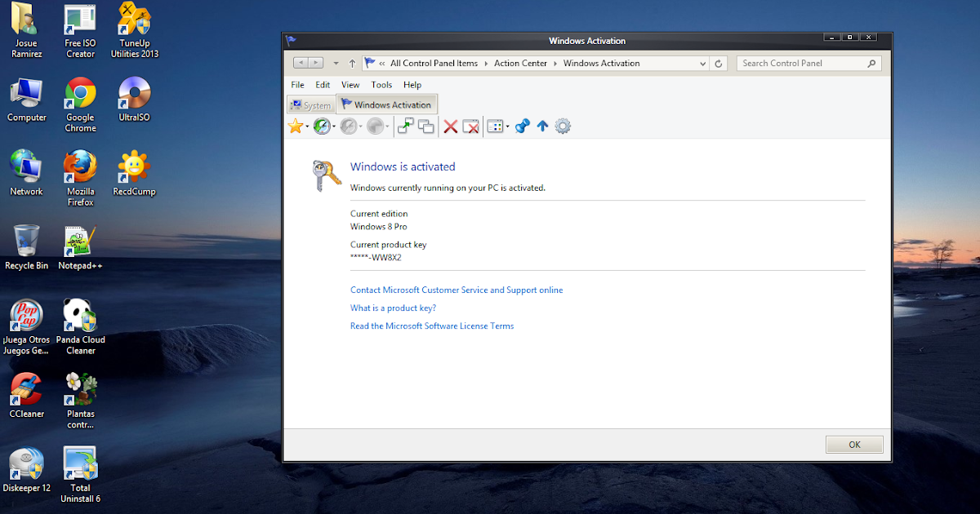Click the blue pushpin toolbar icon
Image resolution: width=980 pixels, height=514 pixels.
[523, 126]
